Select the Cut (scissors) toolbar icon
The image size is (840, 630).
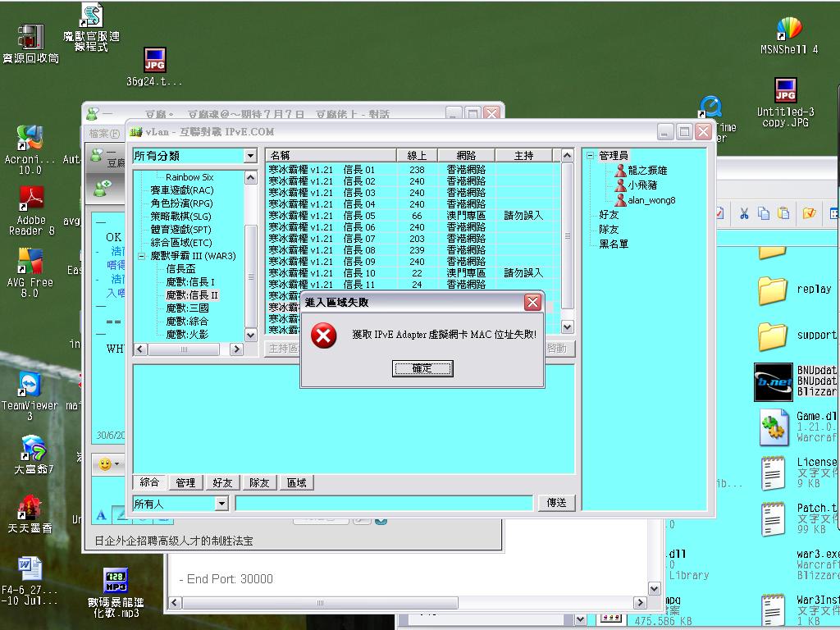(744, 213)
